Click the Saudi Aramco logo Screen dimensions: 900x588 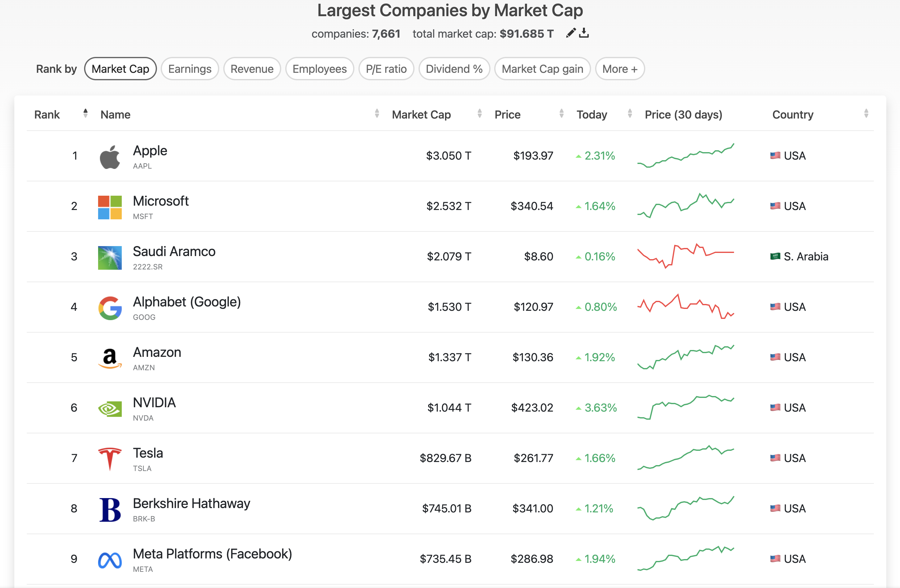tap(110, 258)
